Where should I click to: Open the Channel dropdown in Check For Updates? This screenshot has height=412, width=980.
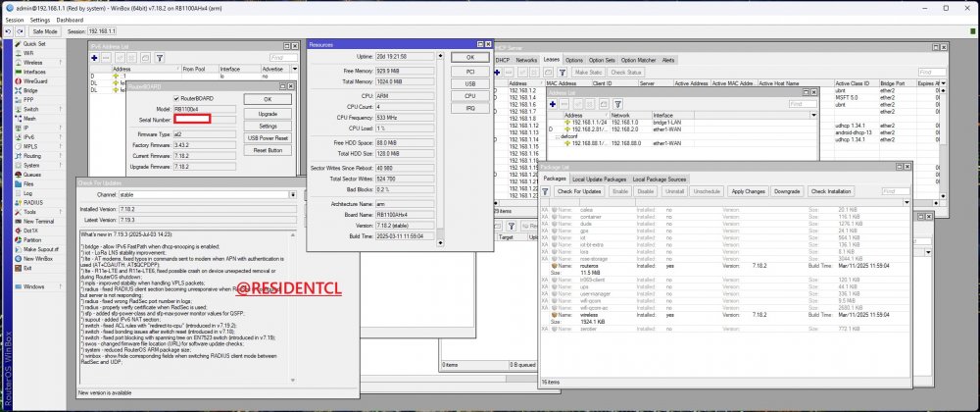tap(292, 195)
